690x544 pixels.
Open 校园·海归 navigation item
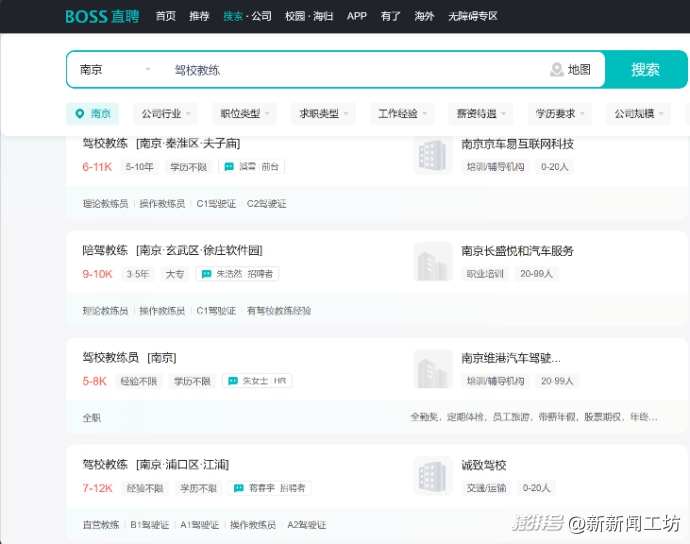[x=309, y=16]
